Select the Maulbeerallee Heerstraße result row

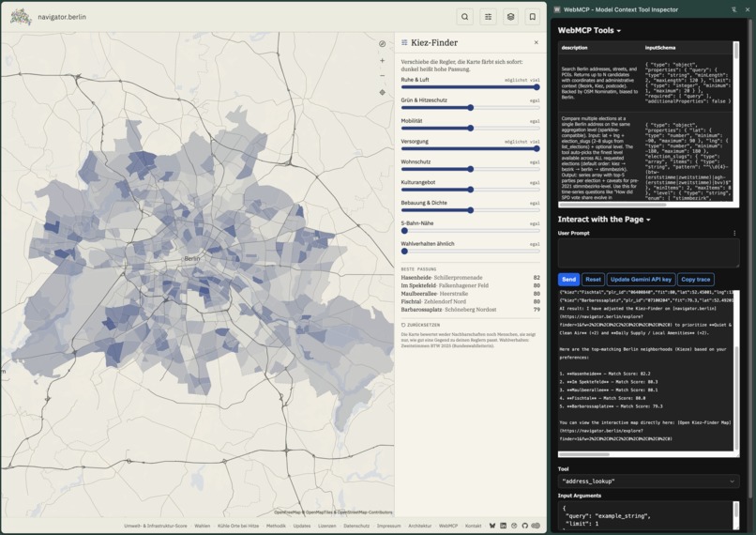(x=470, y=294)
